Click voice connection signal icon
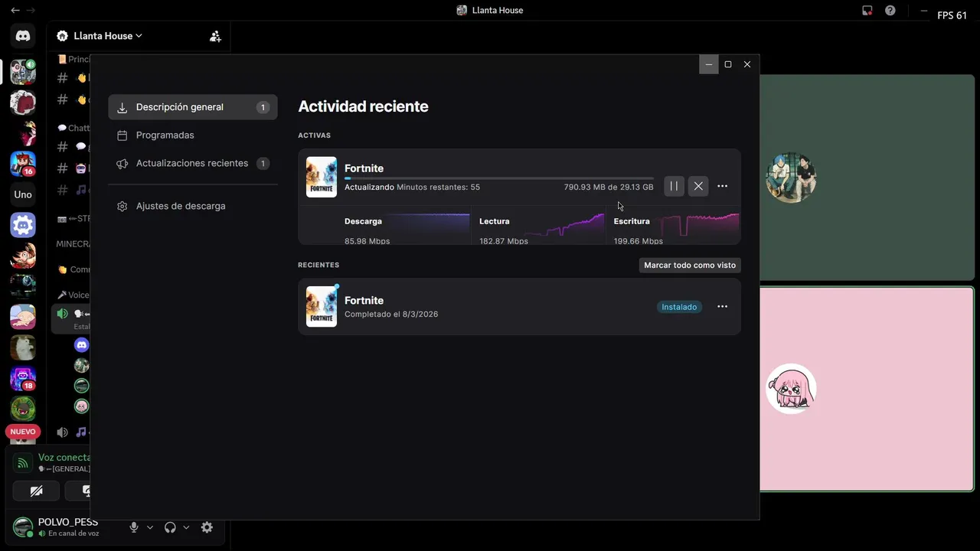The height and width of the screenshot is (551, 980). 23,462
